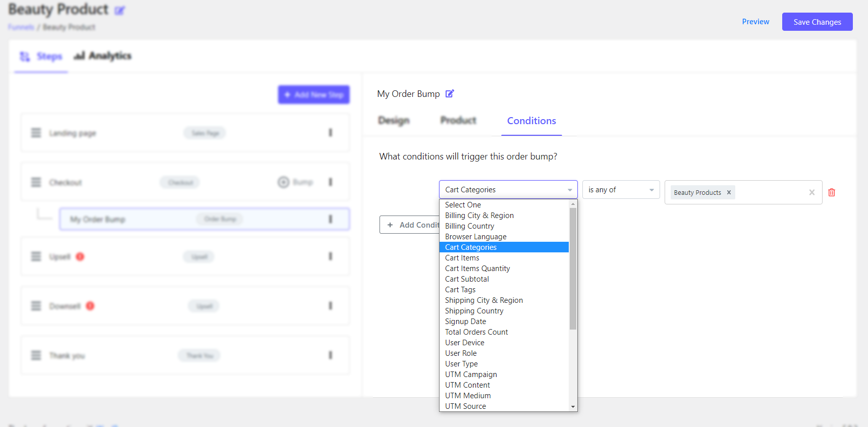The height and width of the screenshot is (427, 868).
Task: Switch to the Conditions tab
Action: 531,121
